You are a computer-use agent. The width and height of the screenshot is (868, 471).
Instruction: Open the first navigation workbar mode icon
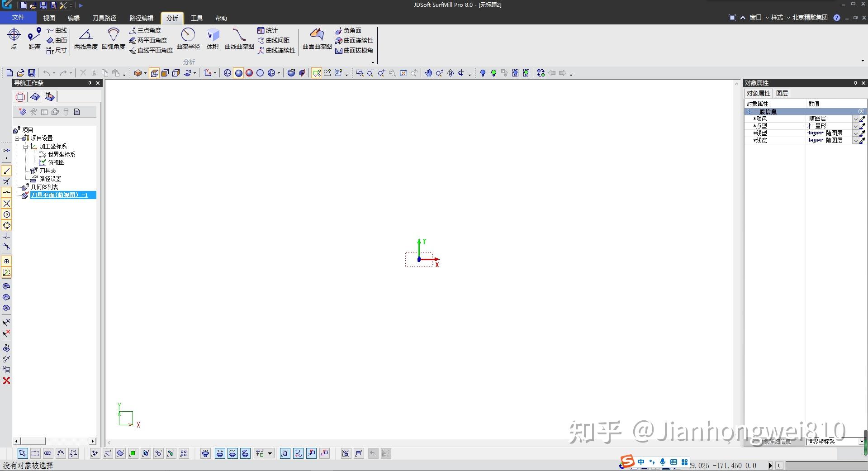(20, 97)
